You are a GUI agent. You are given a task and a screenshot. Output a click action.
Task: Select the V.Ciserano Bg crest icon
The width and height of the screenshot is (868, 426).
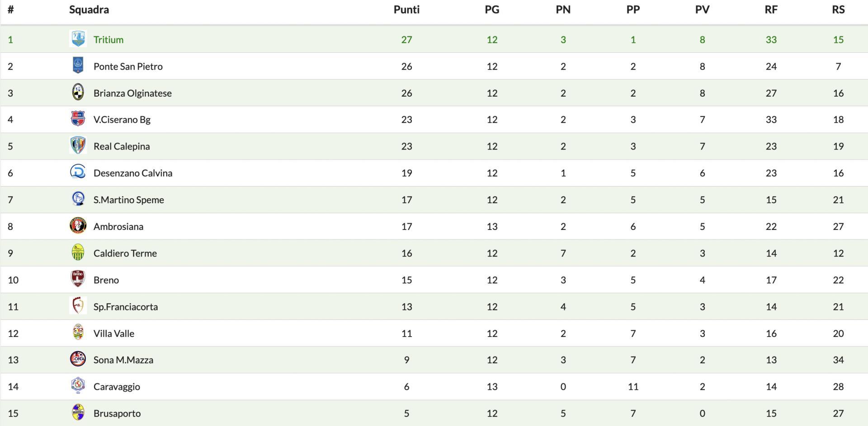(x=78, y=119)
